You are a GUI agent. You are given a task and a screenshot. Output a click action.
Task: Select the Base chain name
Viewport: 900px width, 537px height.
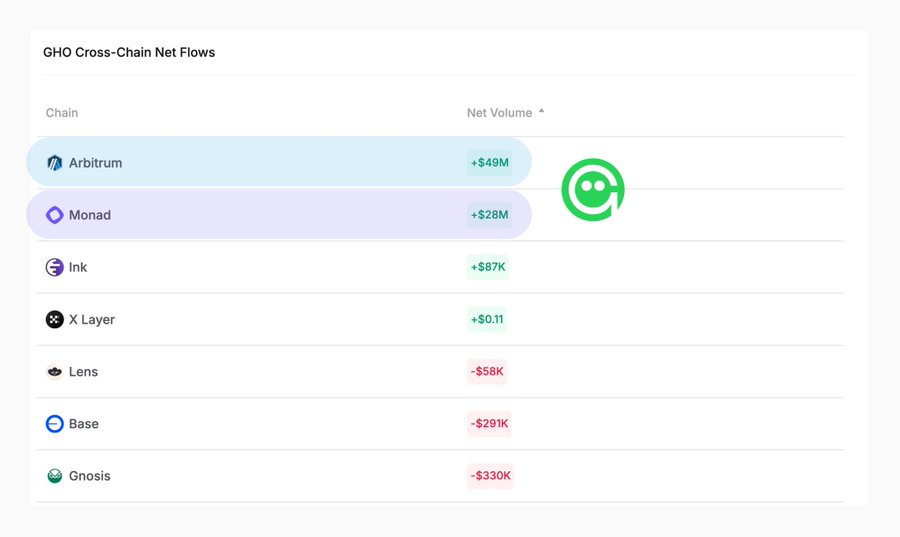[84, 424]
